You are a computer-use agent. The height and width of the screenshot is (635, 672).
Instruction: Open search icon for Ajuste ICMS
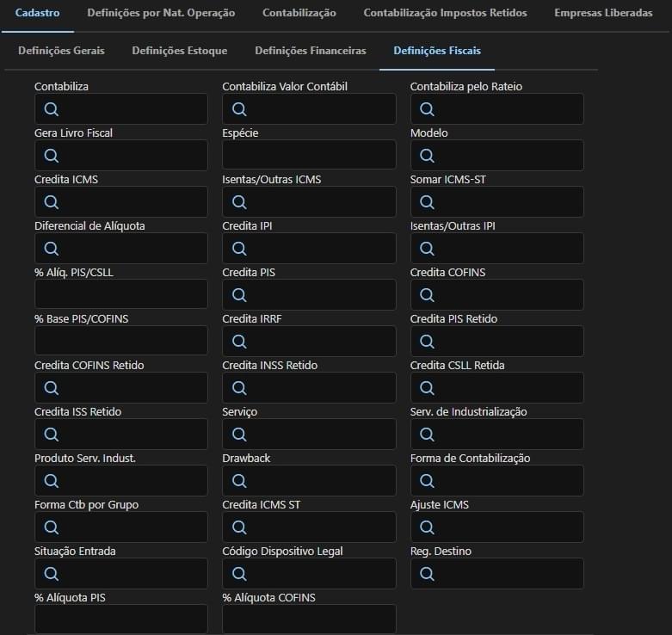(427, 527)
